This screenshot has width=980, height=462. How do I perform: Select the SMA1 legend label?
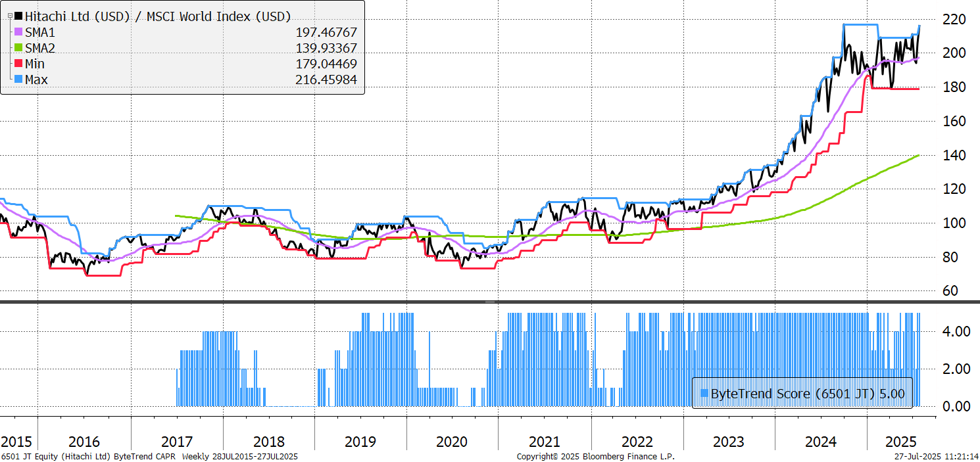point(41,32)
